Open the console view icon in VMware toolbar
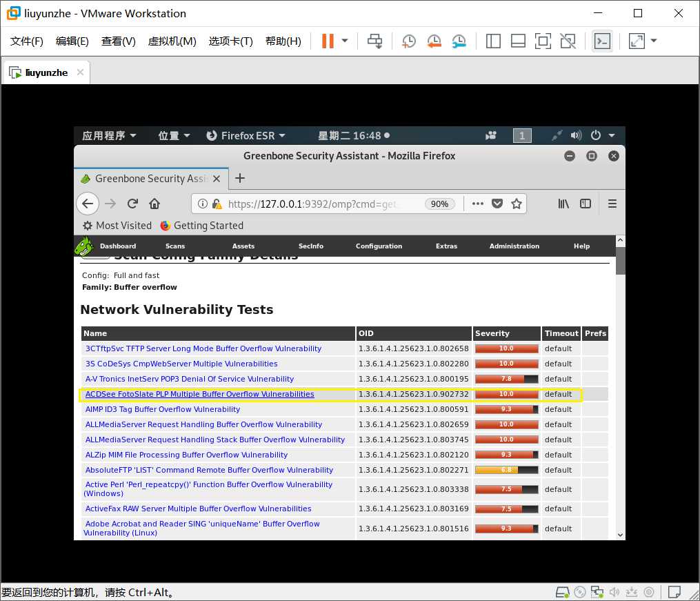700x601 pixels. (x=602, y=41)
